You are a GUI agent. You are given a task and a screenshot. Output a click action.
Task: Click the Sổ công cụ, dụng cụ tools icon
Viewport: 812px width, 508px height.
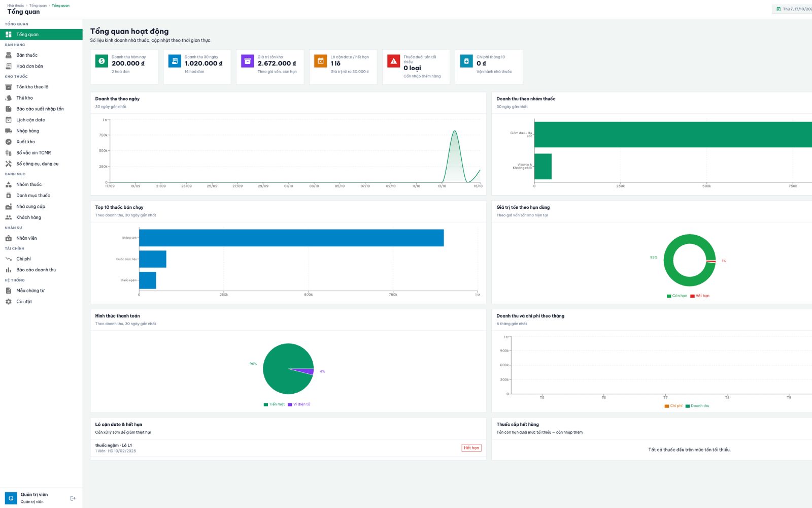tap(8, 164)
